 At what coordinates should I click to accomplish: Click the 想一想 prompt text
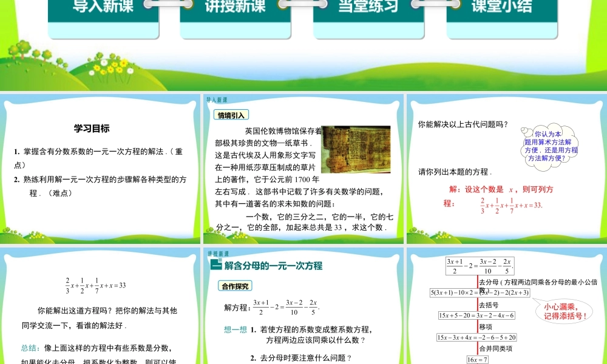235,329
